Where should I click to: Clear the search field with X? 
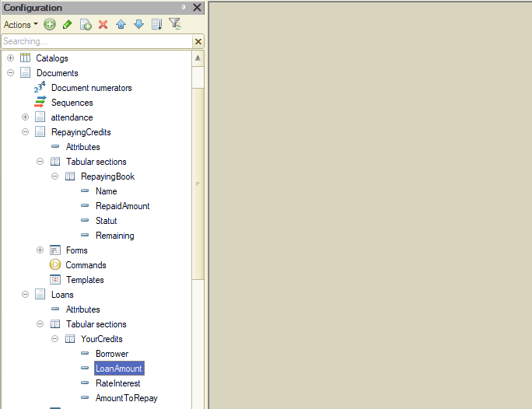[x=198, y=41]
